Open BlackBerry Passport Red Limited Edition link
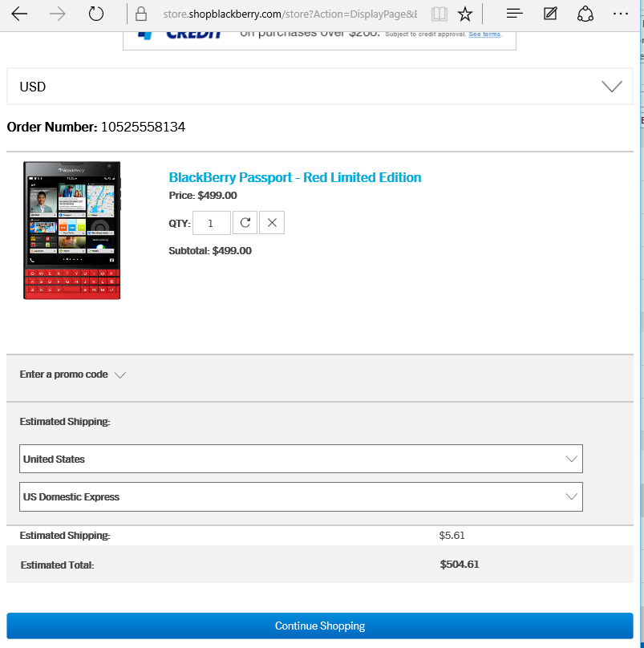Screen dimensions: 644x648 coord(294,177)
